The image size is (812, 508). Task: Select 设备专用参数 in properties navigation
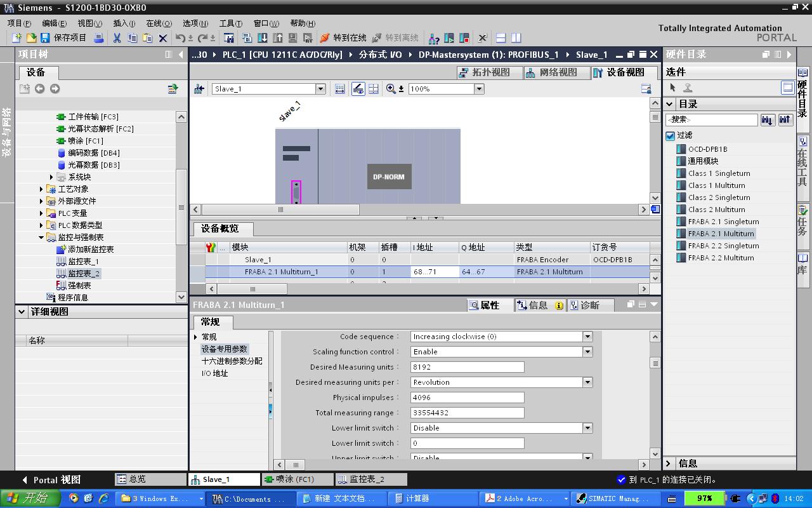(225, 349)
